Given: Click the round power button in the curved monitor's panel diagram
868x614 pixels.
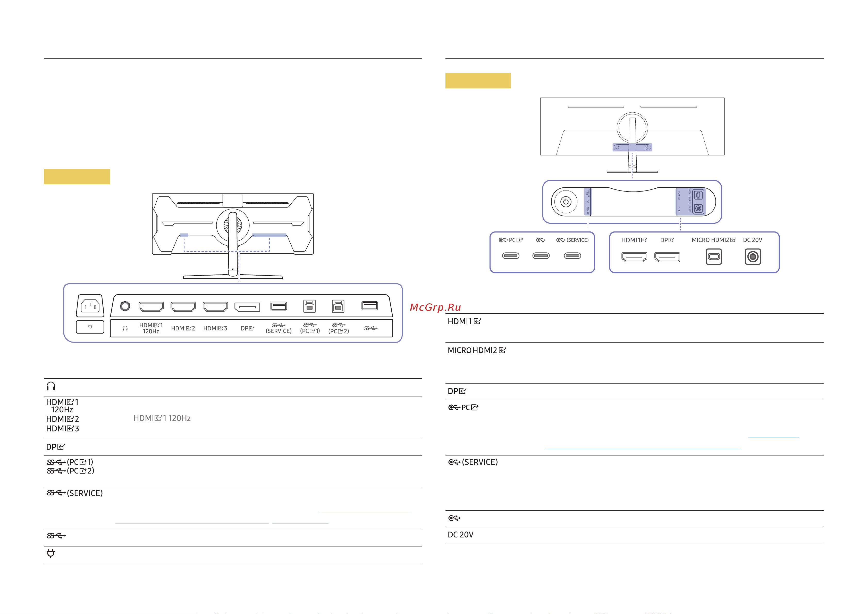Looking at the screenshot, I should (x=566, y=202).
